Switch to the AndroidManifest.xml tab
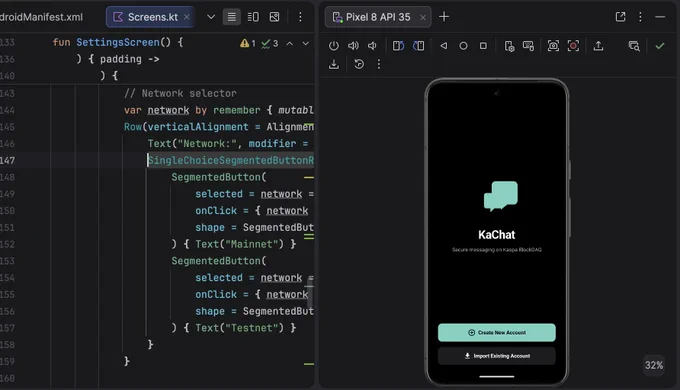This screenshot has height=390, width=680. point(41,17)
